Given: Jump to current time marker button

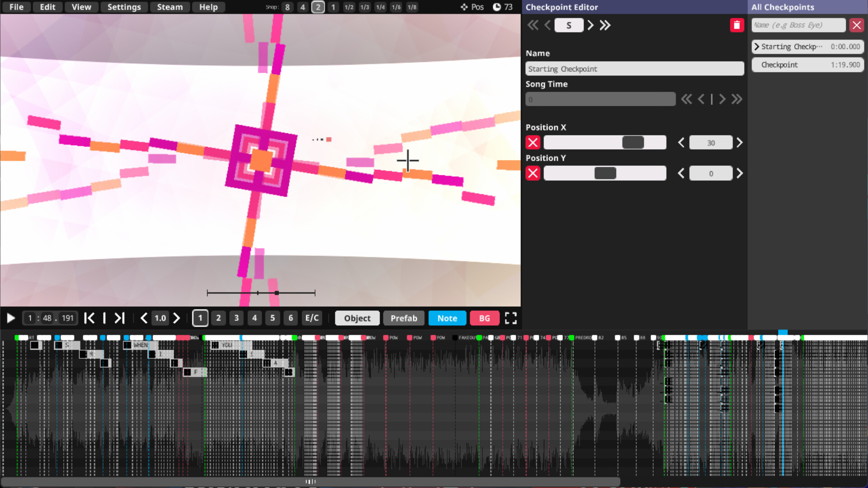Looking at the screenshot, I should tap(104, 319).
